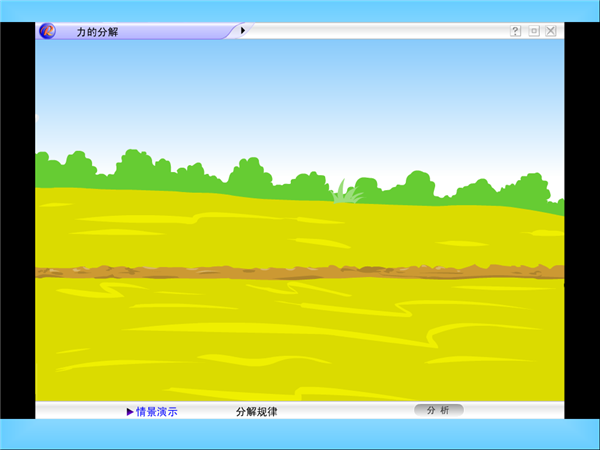Close the window with the X icon
Screen dimensions: 600x450
(x=551, y=31)
